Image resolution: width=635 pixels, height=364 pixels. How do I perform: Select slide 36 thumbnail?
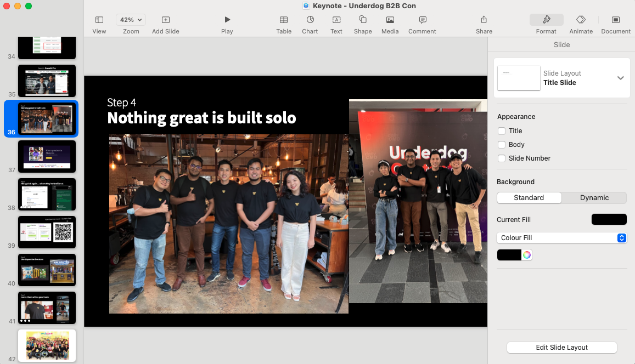click(47, 118)
